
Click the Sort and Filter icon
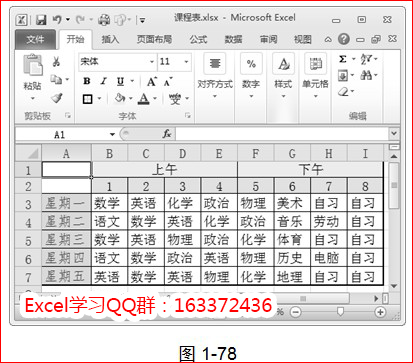pyautogui.click(x=366, y=59)
